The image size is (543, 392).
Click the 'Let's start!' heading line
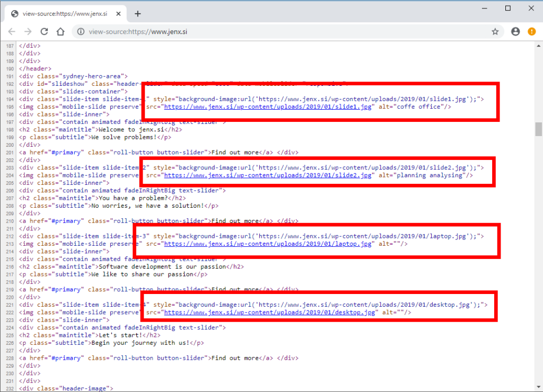point(90,335)
